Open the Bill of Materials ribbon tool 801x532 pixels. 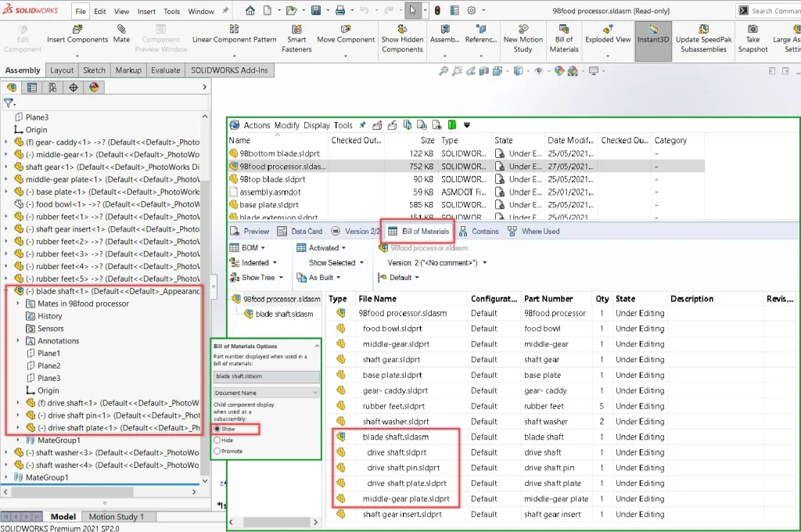click(x=563, y=39)
